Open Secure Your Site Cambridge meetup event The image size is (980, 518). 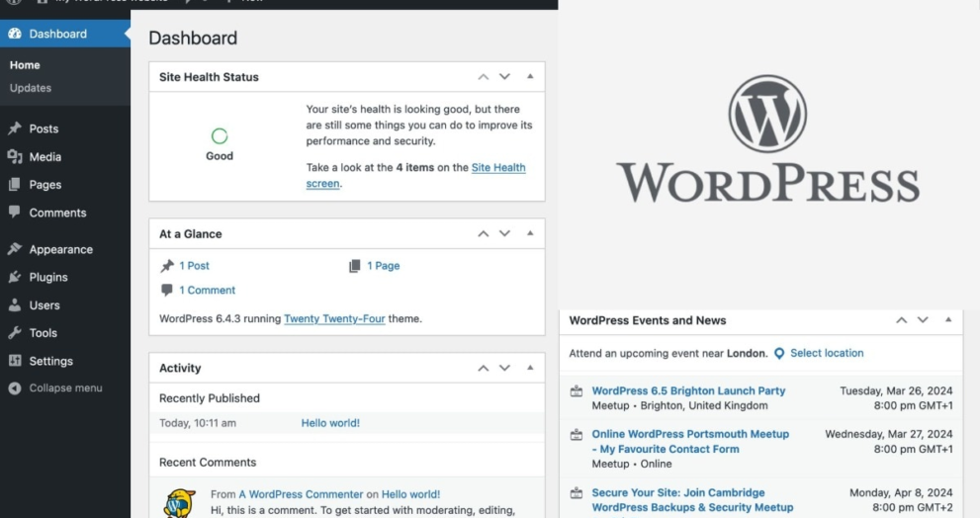pos(692,500)
